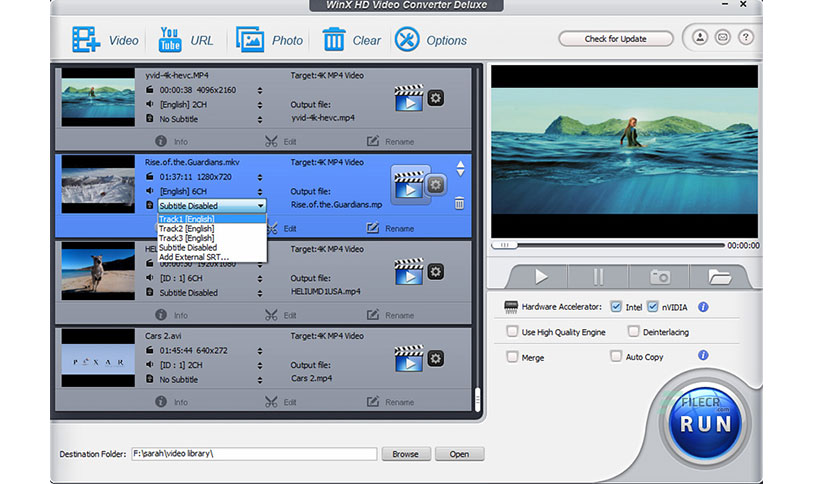Open gear settings for Cars 2.avi
The height and width of the screenshot is (484, 836).
click(436, 358)
